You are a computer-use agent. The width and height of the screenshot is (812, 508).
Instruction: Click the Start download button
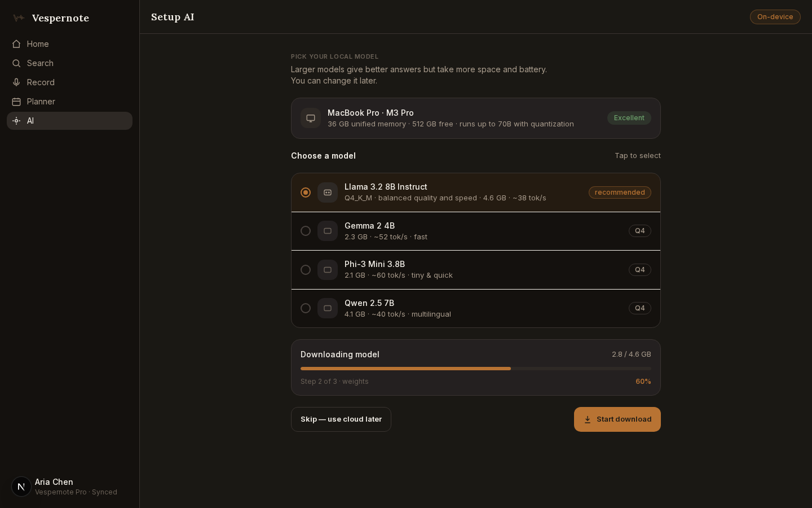pos(617,419)
